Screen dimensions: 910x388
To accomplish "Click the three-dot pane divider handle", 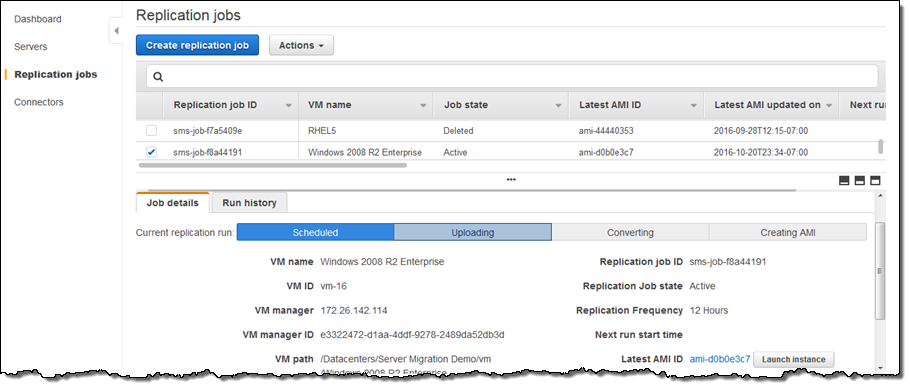I will [x=511, y=180].
